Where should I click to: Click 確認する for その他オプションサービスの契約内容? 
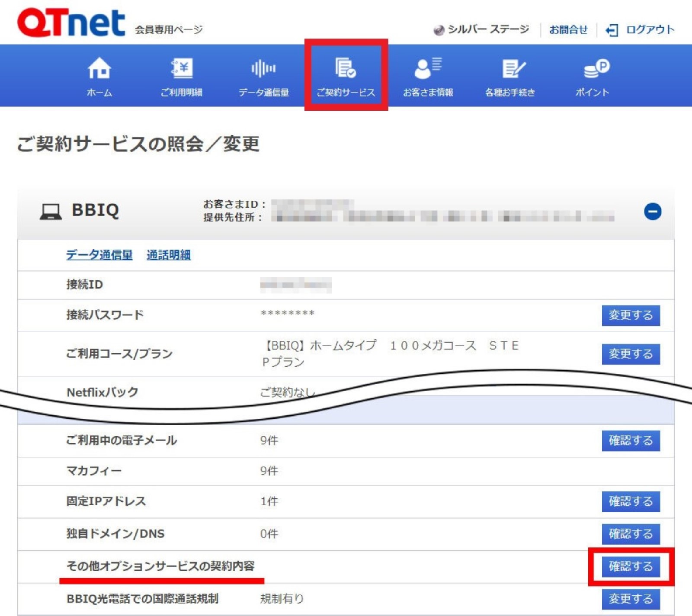[631, 567]
